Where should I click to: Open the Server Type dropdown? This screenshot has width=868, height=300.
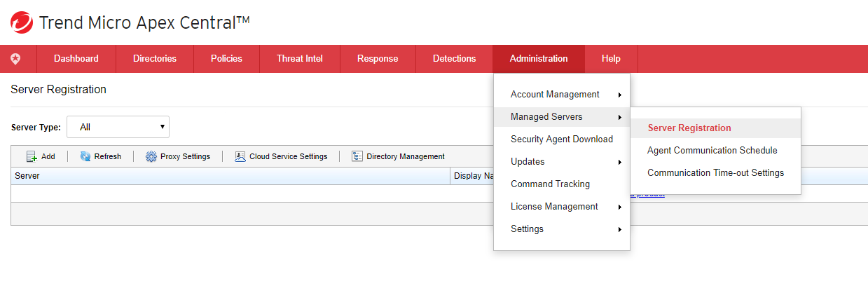pos(118,127)
